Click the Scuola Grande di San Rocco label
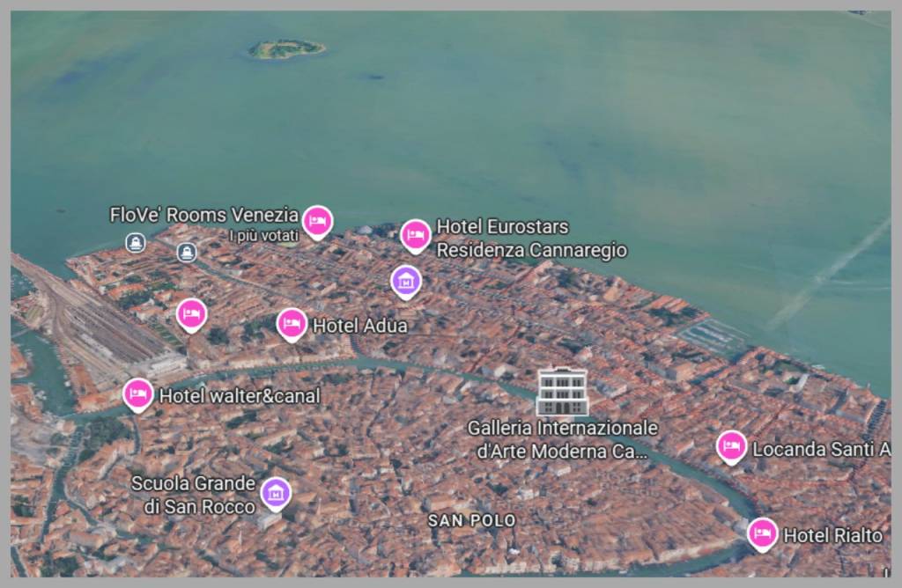 pyautogui.click(x=195, y=495)
